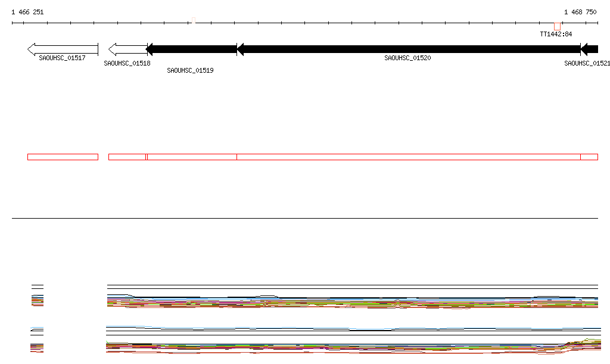Click the SAOUHSC_01518 label text
This screenshot has height=364, width=610.
point(127,63)
